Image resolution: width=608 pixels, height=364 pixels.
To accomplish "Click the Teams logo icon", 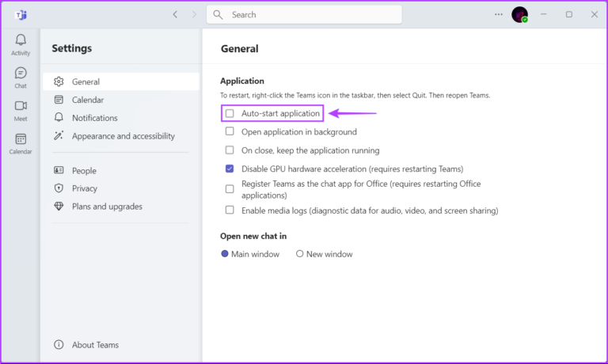I will (21, 15).
